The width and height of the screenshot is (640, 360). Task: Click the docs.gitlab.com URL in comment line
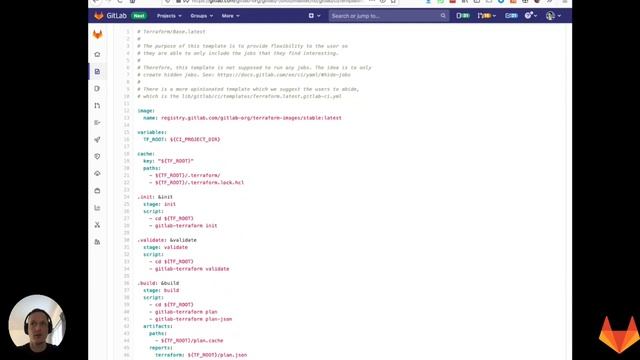pos(284,75)
